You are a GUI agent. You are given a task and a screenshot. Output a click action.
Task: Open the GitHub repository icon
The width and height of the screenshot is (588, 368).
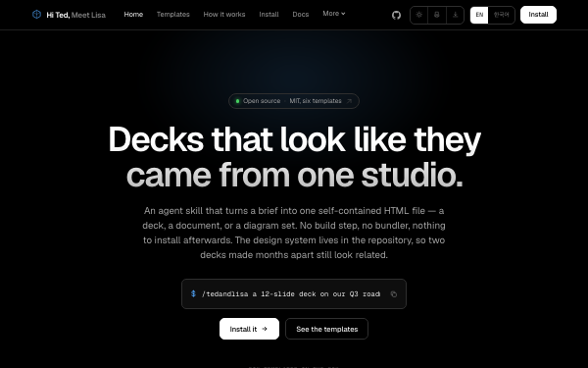click(396, 15)
